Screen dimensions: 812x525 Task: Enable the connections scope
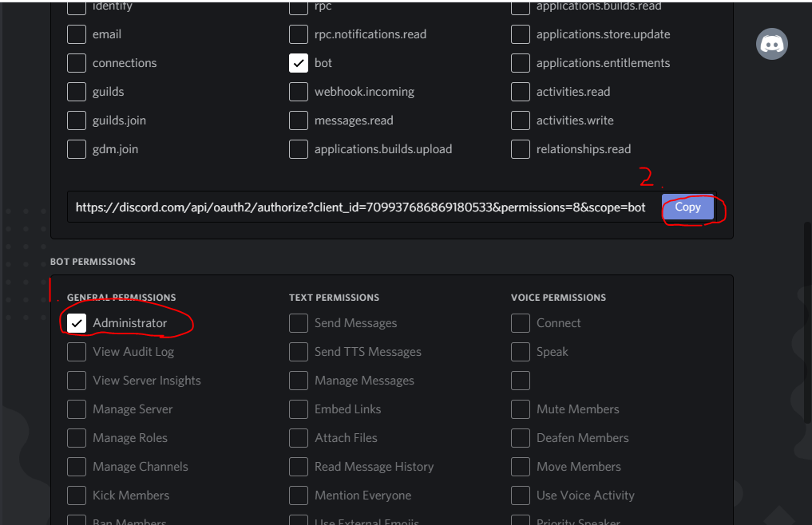point(77,63)
